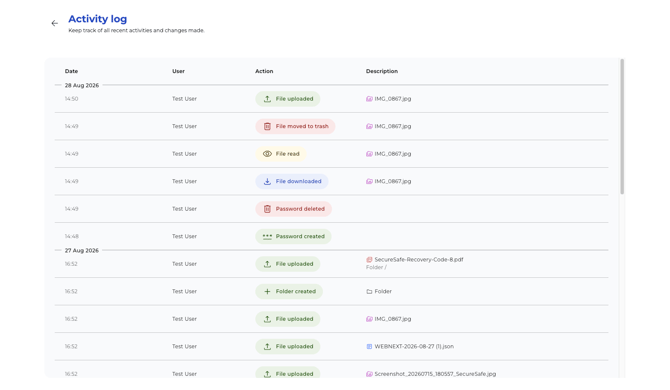Click the User column header
Viewport: 670px width, 390px height.
click(178, 71)
